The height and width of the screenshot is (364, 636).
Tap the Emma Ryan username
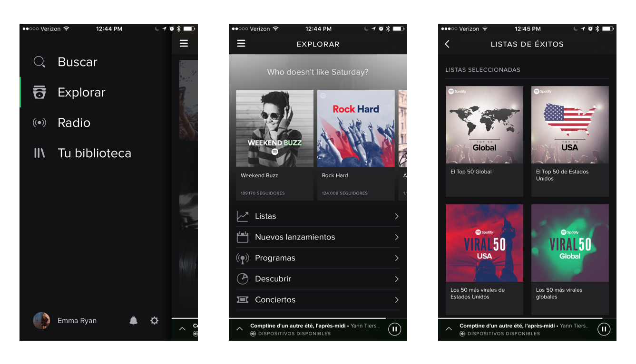click(x=77, y=321)
